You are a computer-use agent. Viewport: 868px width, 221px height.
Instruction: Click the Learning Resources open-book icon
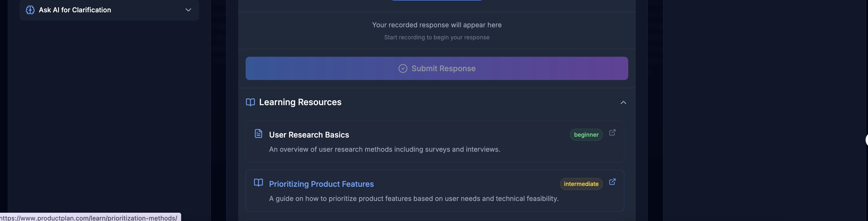(250, 102)
